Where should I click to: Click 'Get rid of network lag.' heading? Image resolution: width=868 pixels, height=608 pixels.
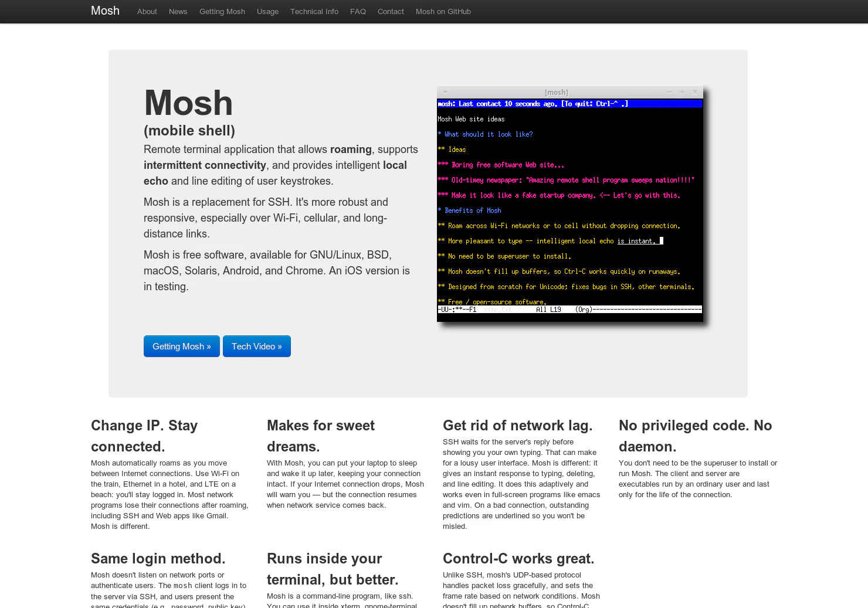(x=517, y=425)
